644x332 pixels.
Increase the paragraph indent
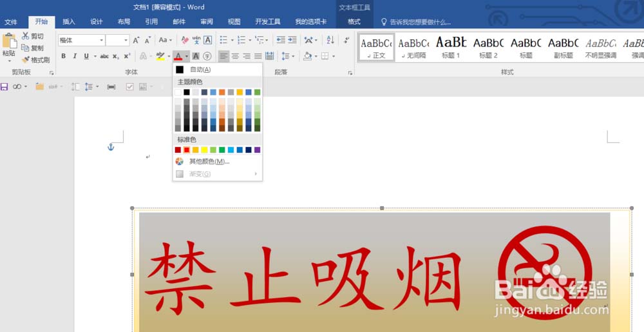[292, 40]
